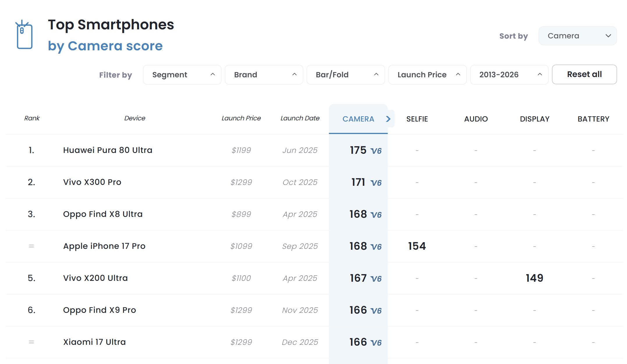
Task: Click the 154 selfie score for iPhone 17 Pro
Action: pos(417,246)
